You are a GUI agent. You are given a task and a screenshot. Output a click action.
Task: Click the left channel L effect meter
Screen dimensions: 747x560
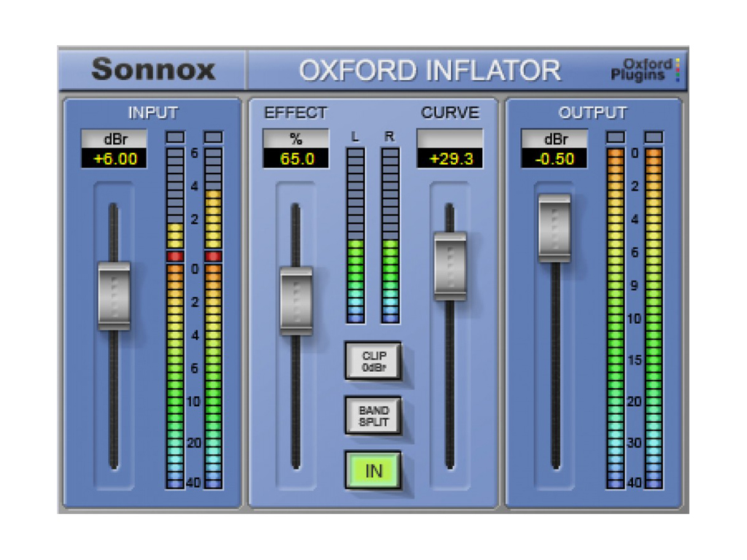pyautogui.click(x=355, y=235)
